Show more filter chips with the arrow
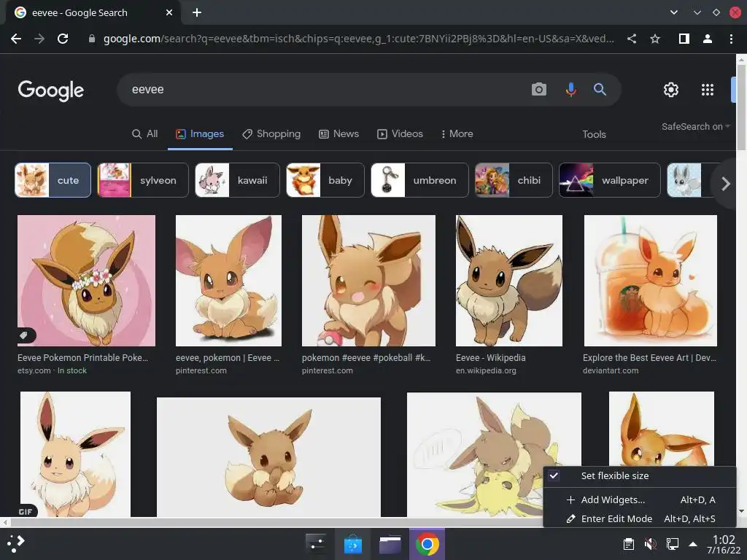The image size is (747, 560). [725, 183]
